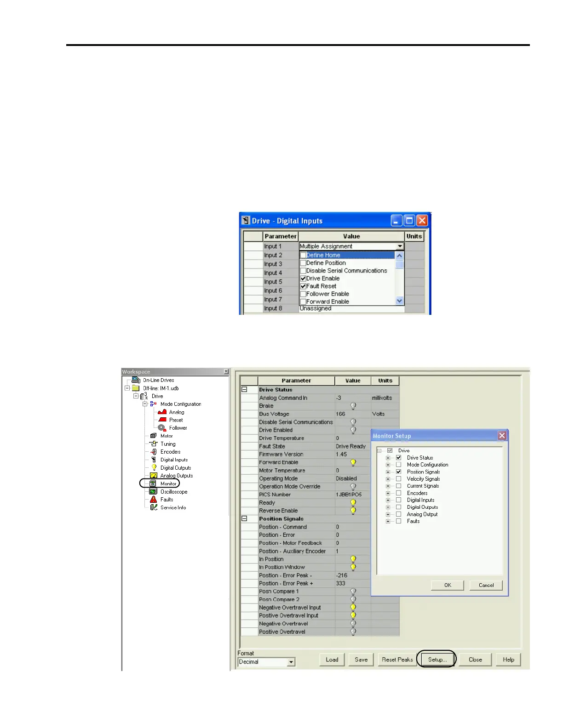563x728 pixels.
Task: Open the Format Decimal dropdown
Action: [x=291, y=662]
